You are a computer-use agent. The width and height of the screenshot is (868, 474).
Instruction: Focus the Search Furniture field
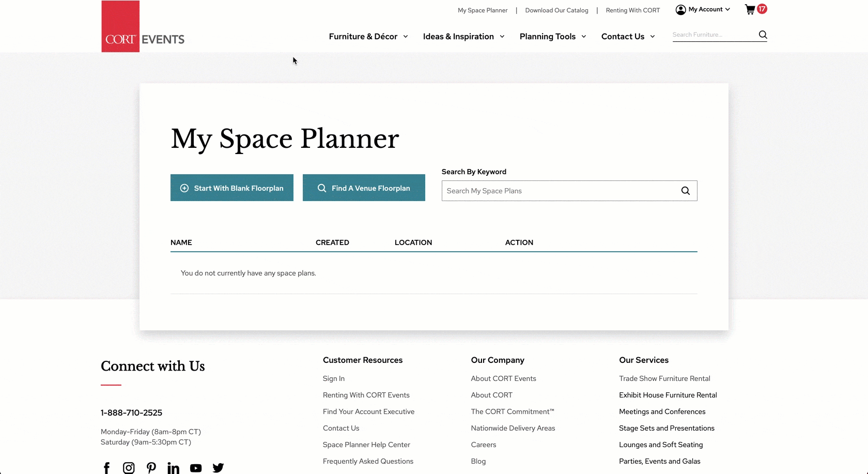click(714, 35)
